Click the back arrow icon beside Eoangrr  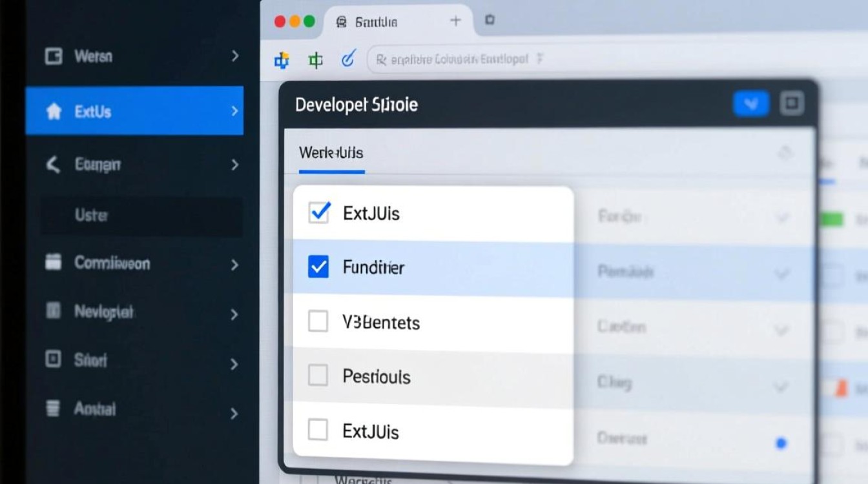pos(53,165)
